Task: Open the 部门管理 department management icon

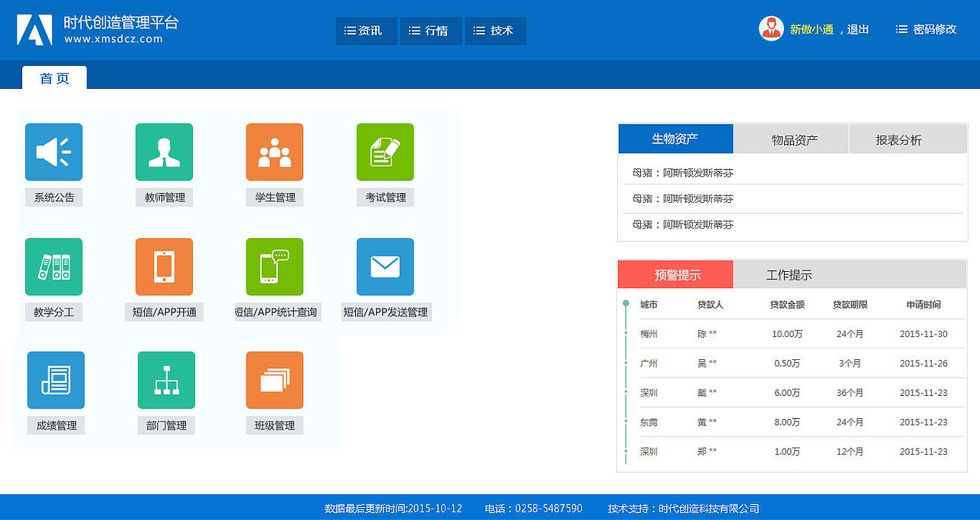Action: [166, 379]
